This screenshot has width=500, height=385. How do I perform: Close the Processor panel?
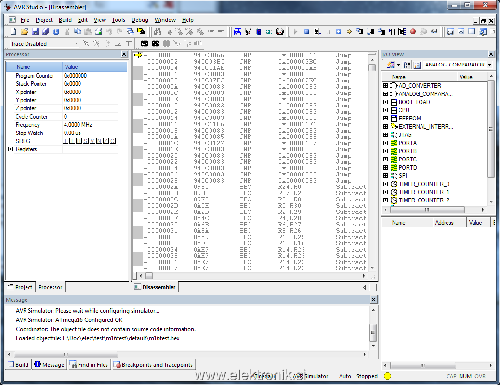click(x=124, y=54)
